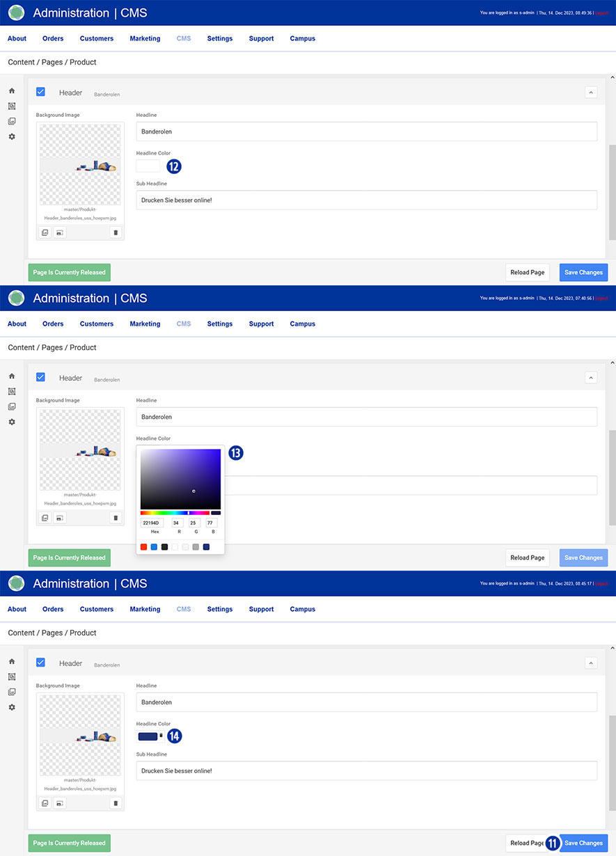Click the small trash icon beside the navy headline color
This screenshot has width=616, height=856.
(161, 736)
